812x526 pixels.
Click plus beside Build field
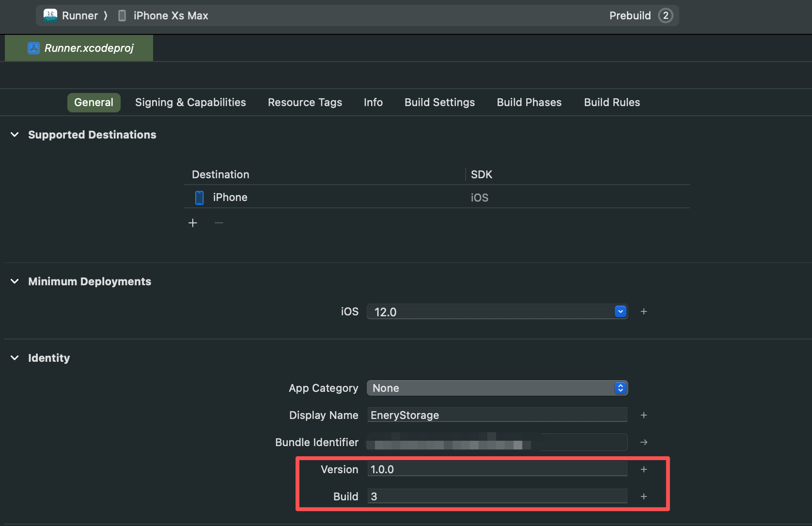point(644,496)
